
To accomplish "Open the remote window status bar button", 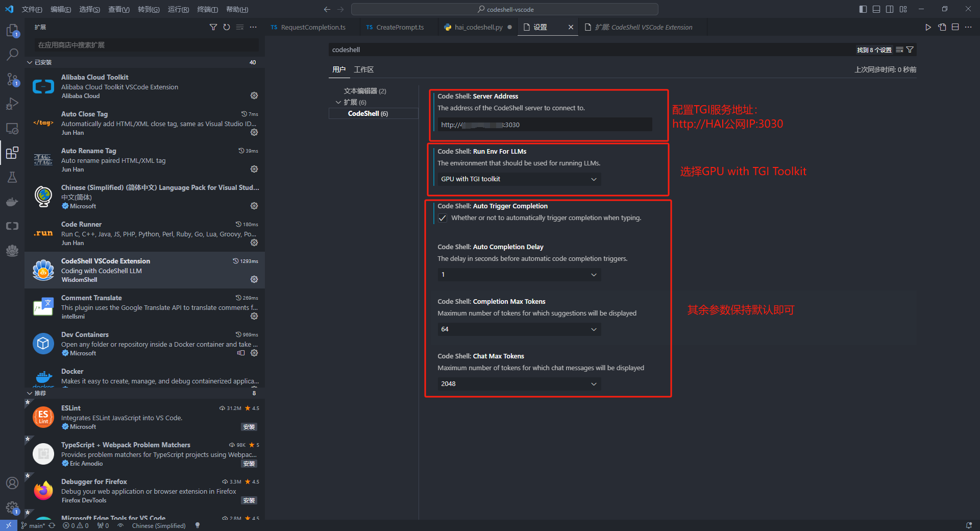I will point(9,525).
